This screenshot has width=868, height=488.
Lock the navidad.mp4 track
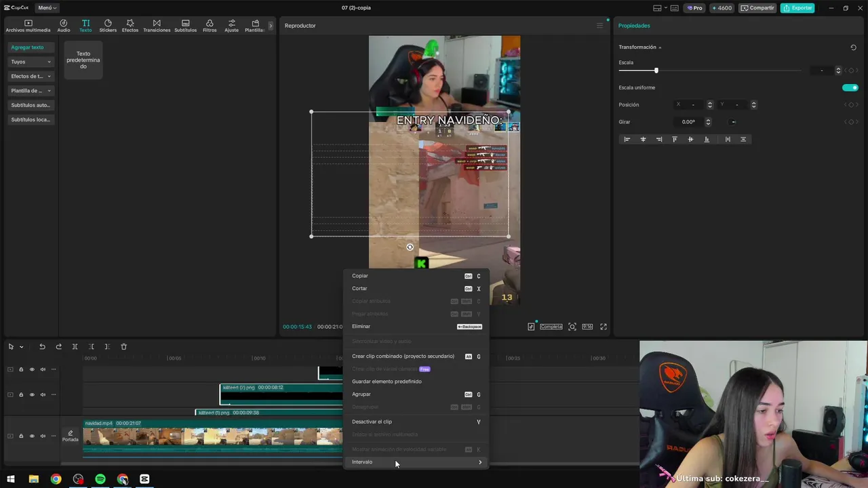click(x=21, y=436)
